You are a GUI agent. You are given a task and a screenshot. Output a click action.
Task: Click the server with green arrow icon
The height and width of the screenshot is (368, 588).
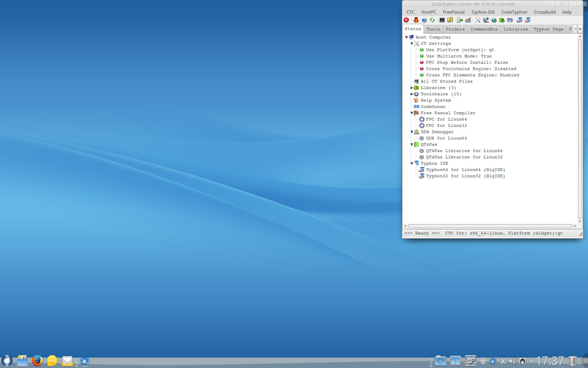(x=460, y=20)
